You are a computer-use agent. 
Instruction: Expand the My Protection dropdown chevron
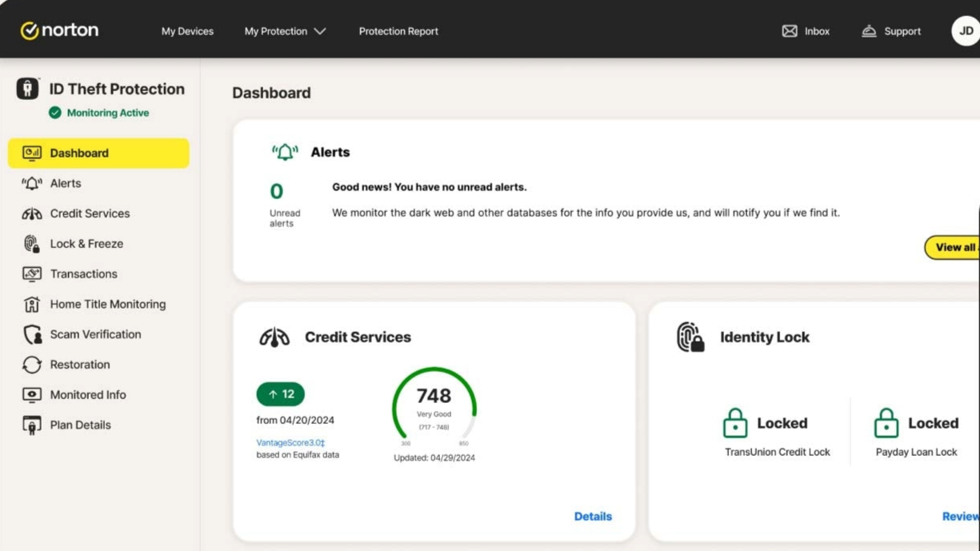320,31
